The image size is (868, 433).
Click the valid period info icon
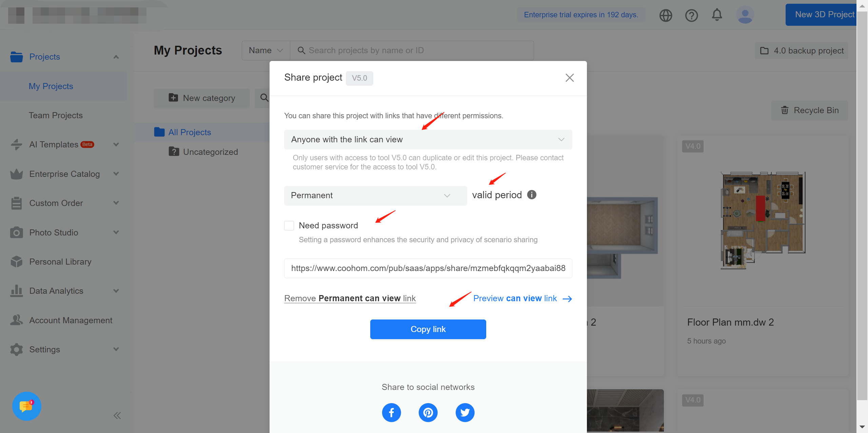click(532, 195)
